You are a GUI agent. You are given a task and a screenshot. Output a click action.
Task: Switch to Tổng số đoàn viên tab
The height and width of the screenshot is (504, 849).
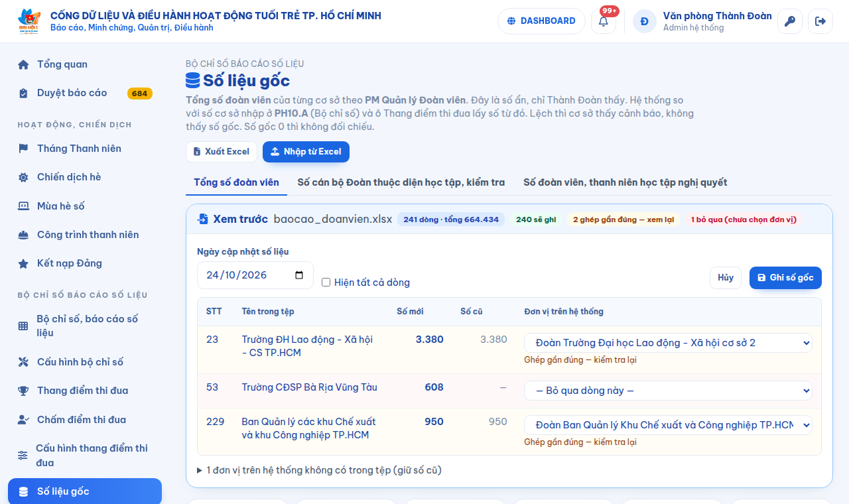tap(236, 182)
